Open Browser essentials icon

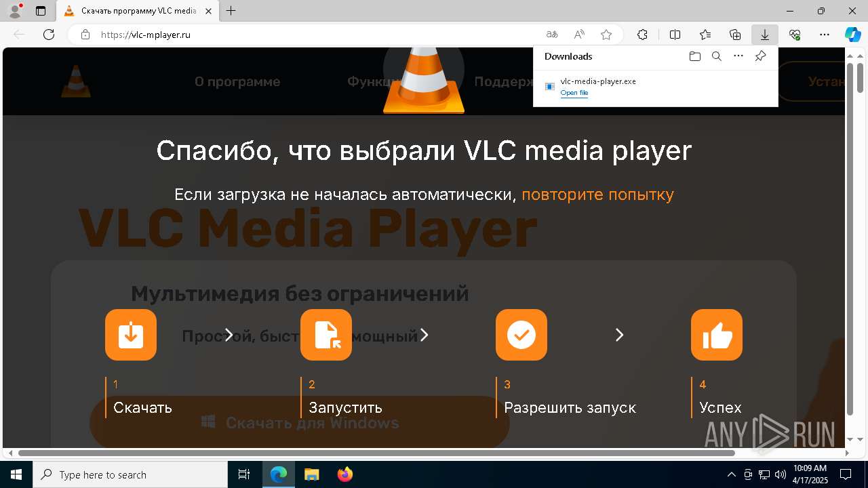[795, 35]
